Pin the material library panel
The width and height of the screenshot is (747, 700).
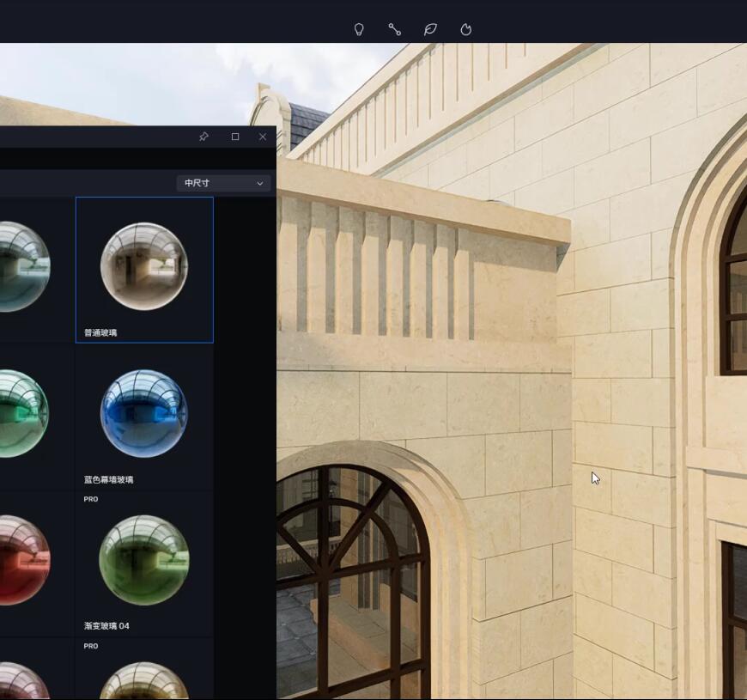[x=203, y=137]
